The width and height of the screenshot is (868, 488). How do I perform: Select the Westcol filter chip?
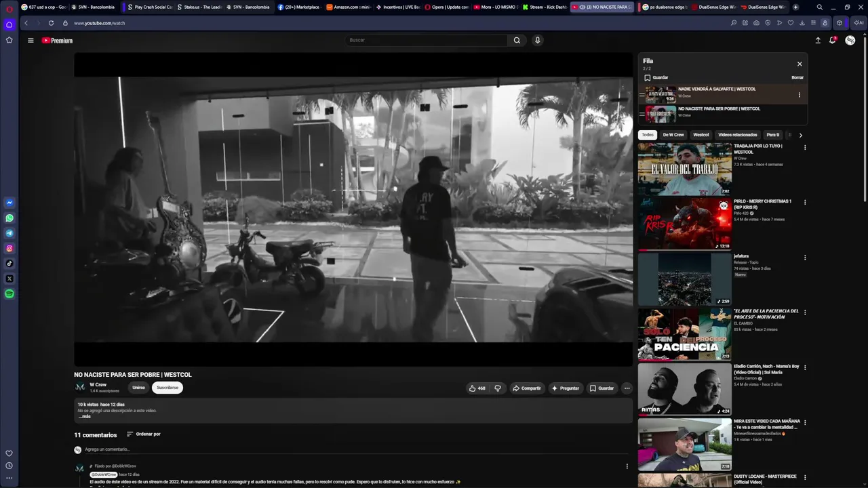coord(701,135)
